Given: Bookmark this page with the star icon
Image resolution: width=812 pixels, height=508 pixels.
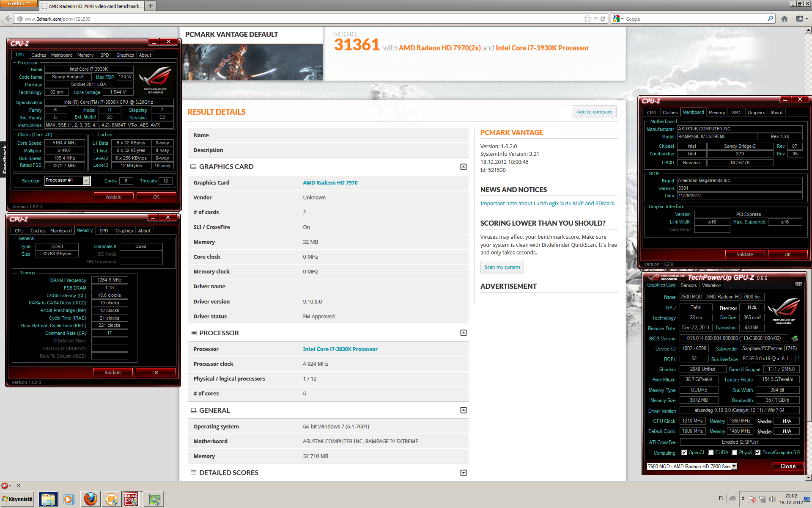Looking at the screenshot, I should [x=587, y=19].
